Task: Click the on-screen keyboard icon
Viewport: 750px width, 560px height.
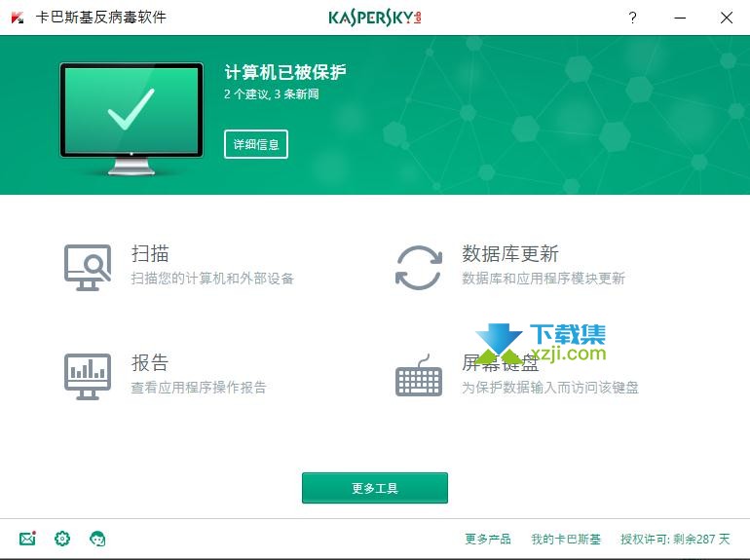Action: 419,376
